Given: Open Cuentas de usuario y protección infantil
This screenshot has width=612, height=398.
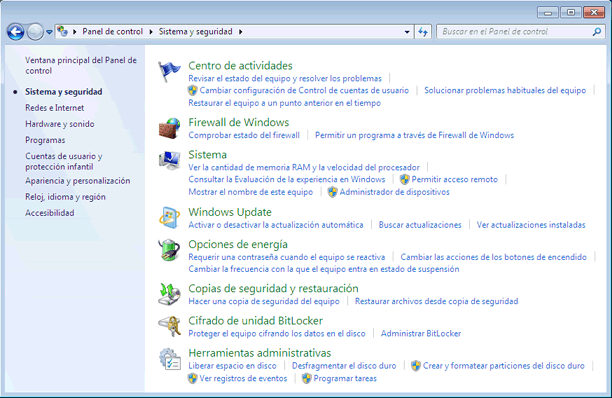Looking at the screenshot, I should click(64, 161).
